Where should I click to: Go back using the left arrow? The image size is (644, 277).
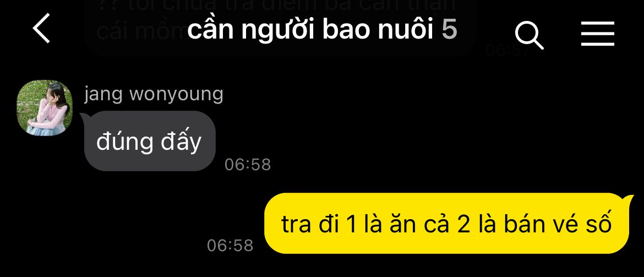click(x=41, y=28)
